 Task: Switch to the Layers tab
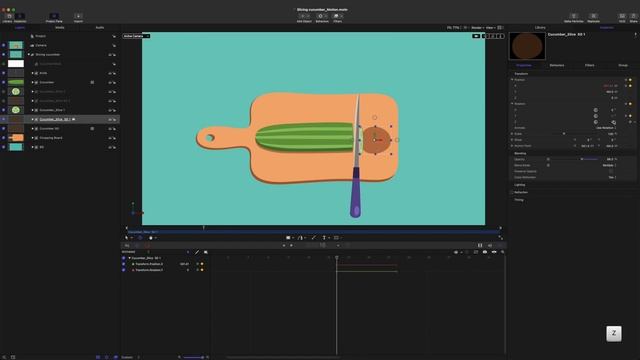(20, 28)
